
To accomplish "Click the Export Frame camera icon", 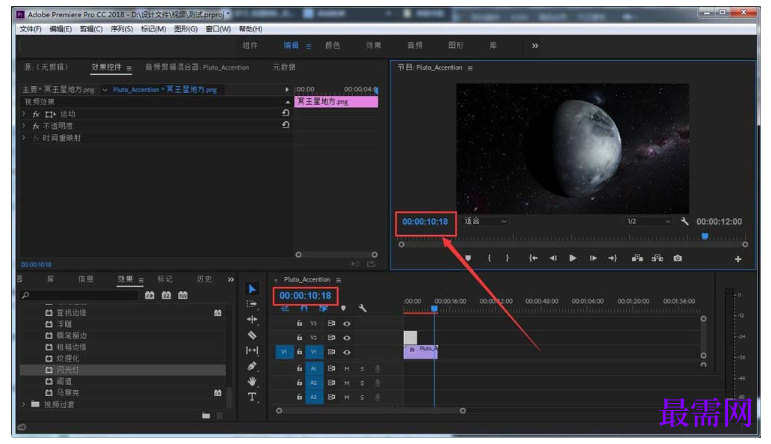I will [x=678, y=258].
